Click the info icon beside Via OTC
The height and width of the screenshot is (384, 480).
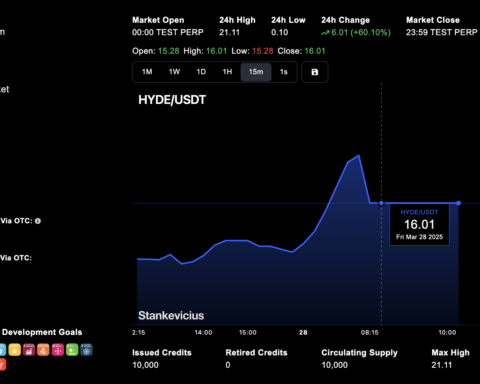coord(38,221)
